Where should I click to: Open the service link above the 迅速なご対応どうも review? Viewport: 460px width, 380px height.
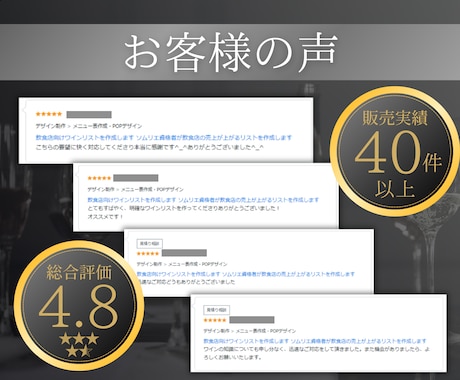[246, 274]
